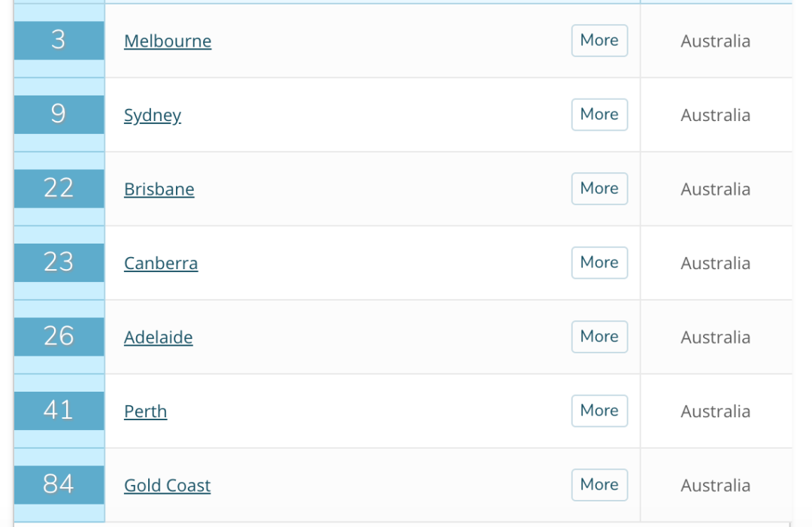Visit the Perth city link
This screenshot has width=812, height=527.
pyautogui.click(x=146, y=411)
